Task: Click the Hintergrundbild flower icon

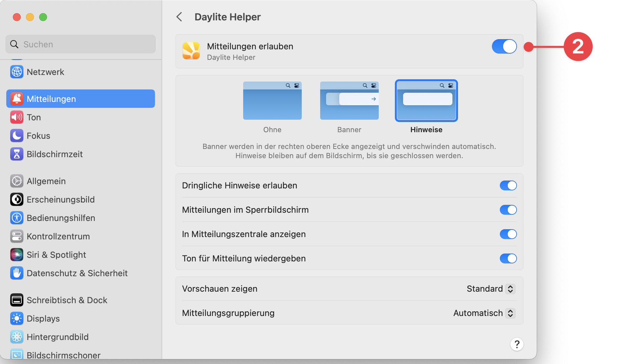Action: [17, 337]
